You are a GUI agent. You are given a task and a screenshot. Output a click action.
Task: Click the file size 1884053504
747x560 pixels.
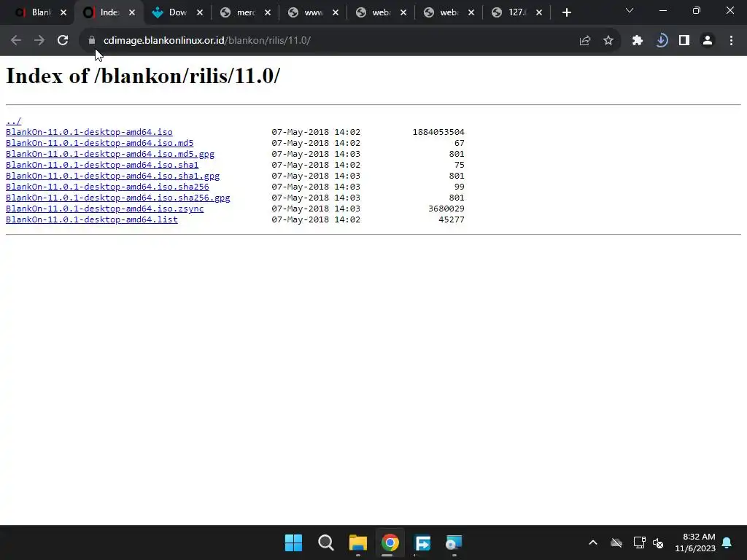tap(438, 132)
